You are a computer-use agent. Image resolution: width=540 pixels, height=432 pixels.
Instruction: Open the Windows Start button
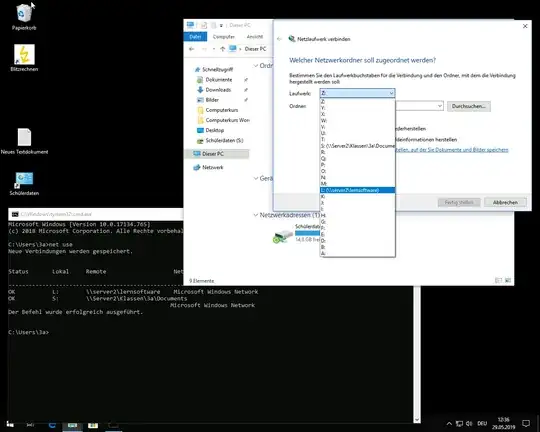(x=10, y=424)
